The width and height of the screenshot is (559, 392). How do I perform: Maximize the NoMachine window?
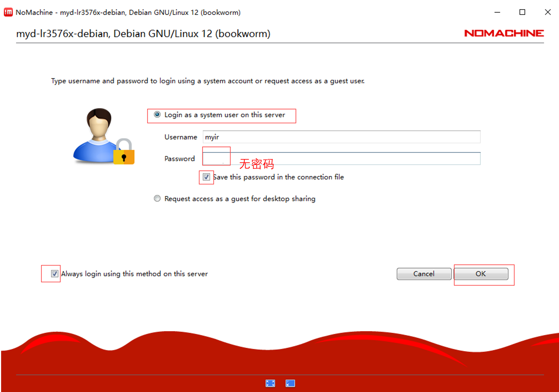[x=522, y=12]
